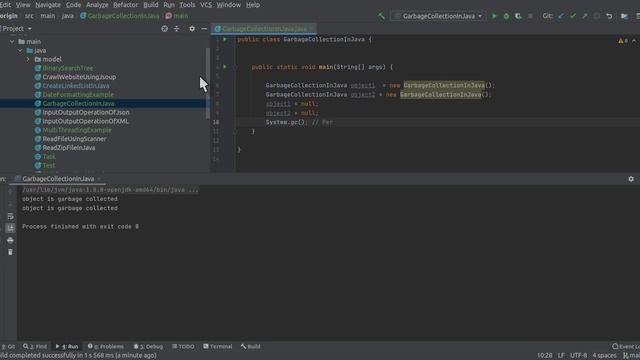
Task: Open the Run menu
Action: click(x=169, y=5)
